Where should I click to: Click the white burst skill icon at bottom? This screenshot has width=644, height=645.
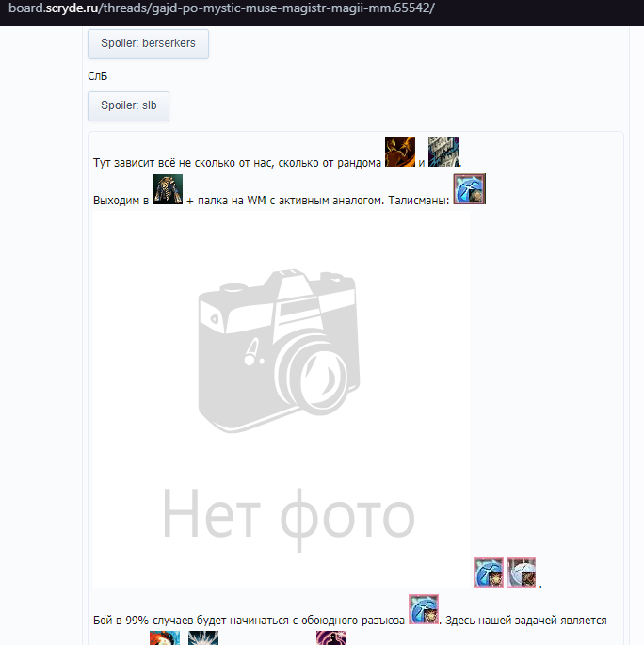[202, 638]
